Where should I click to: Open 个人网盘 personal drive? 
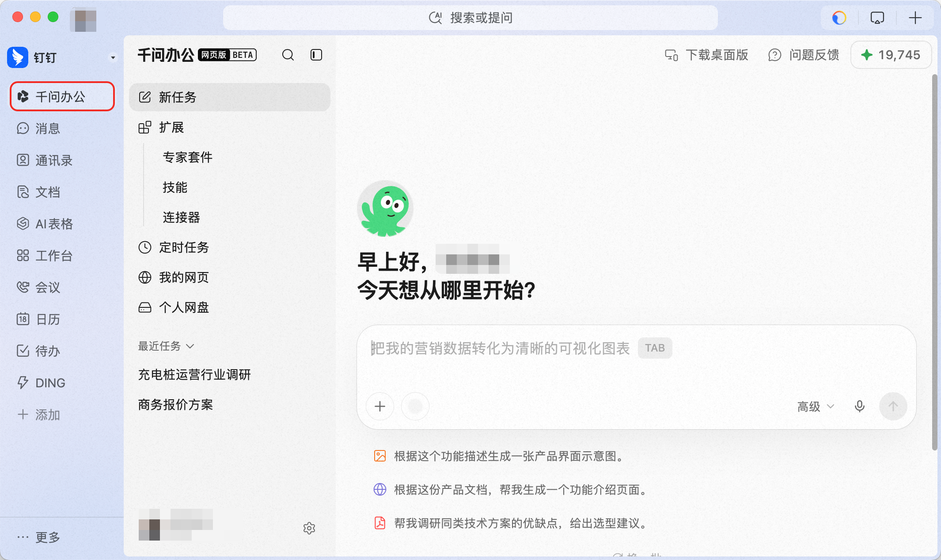(x=230, y=307)
